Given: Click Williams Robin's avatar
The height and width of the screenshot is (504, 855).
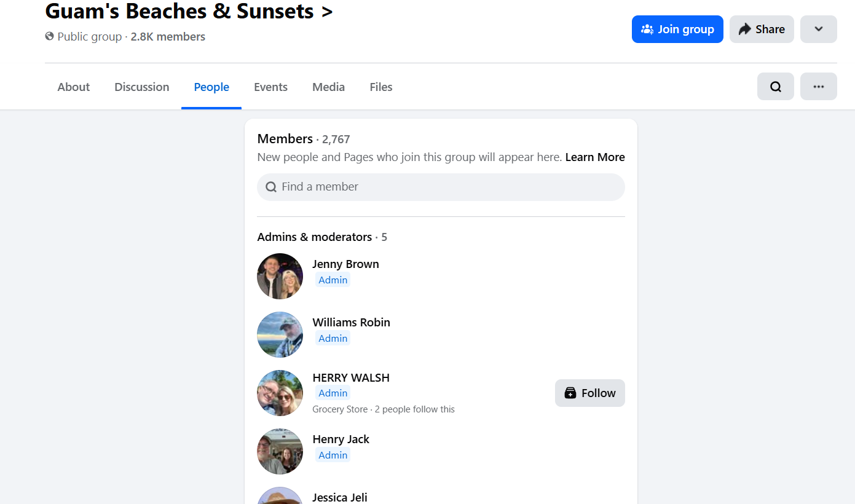Looking at the screenshot, I should [280, 334].
